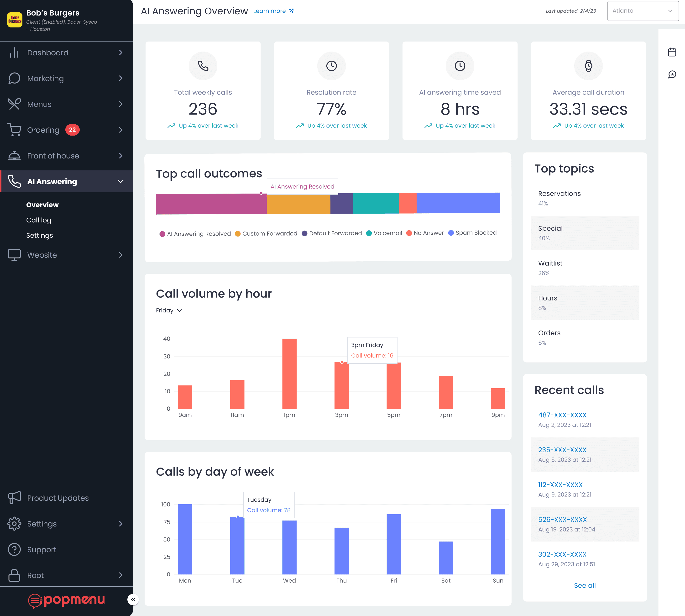685x616 pixels.
Task: Open the Atlanta location dropdown
Action: click(643, 11)
